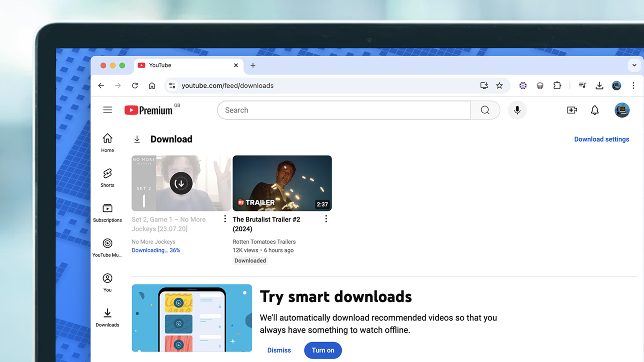The image size is (644, 362).
Task: Bookmark this page with the star icon
Action: (x=499, y=85)
